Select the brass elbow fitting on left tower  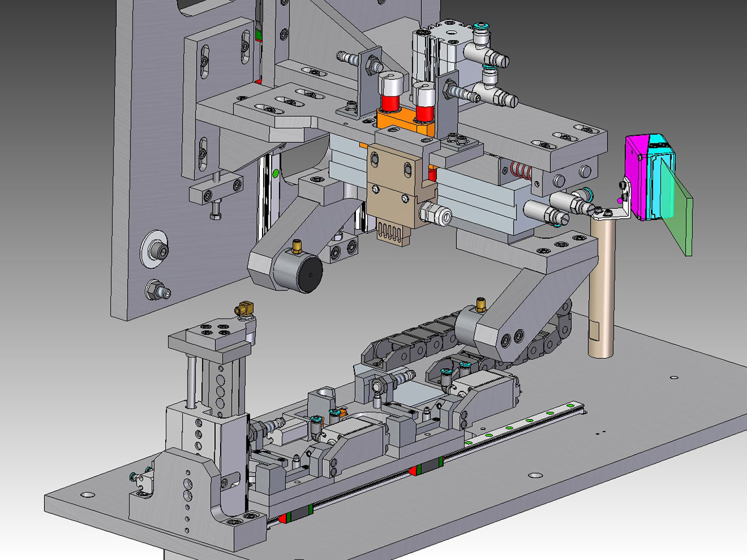coord(244,308)
